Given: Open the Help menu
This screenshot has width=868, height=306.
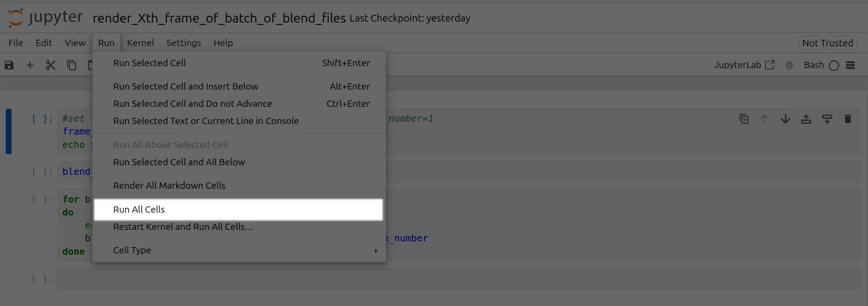Looking at the screenshot, I should [223, 43].
